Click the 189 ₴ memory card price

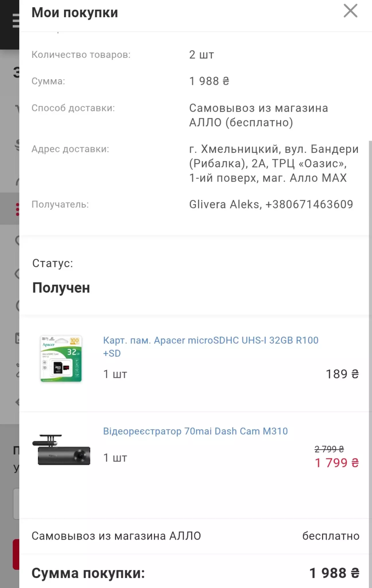[342, 374]
